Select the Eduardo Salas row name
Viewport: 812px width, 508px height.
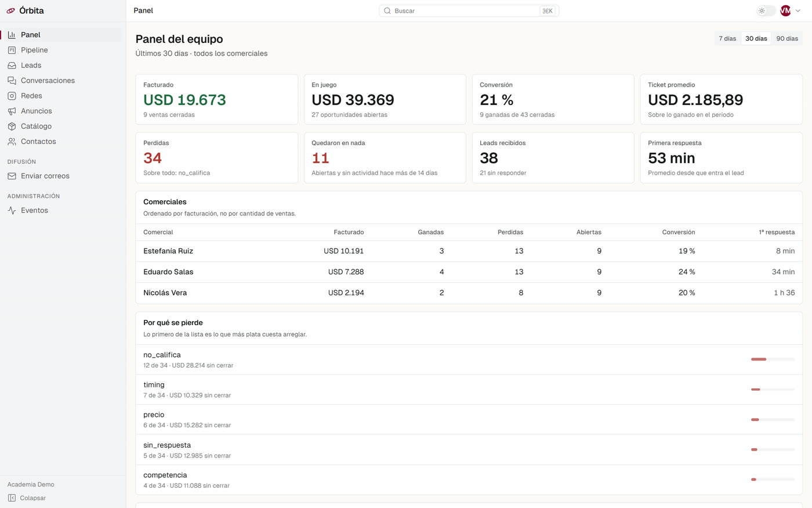[168, 272]
